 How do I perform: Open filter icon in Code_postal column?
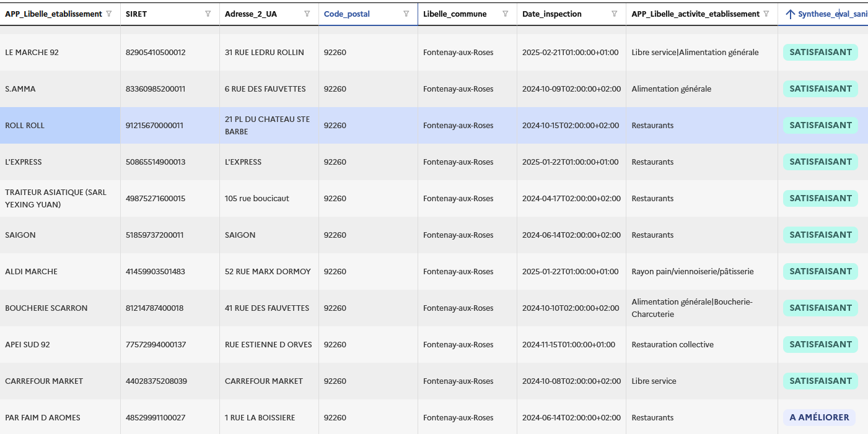406,14
